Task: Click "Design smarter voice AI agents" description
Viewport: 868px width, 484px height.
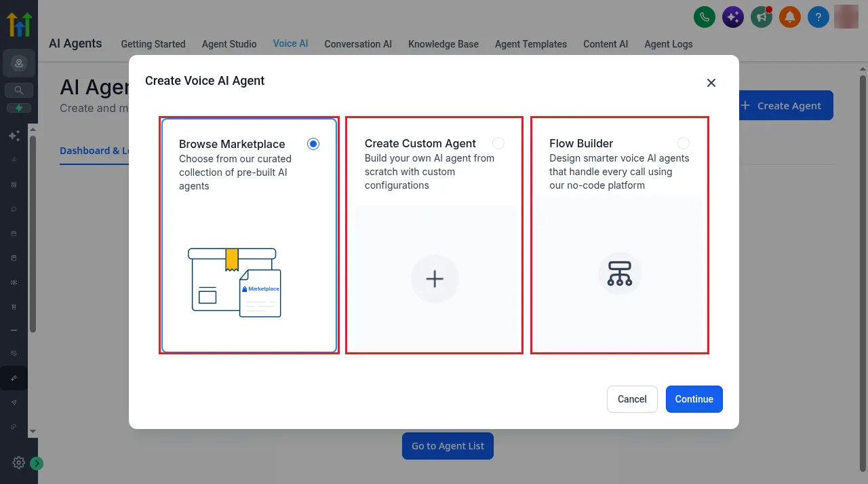Action: [x=619, y=172]
